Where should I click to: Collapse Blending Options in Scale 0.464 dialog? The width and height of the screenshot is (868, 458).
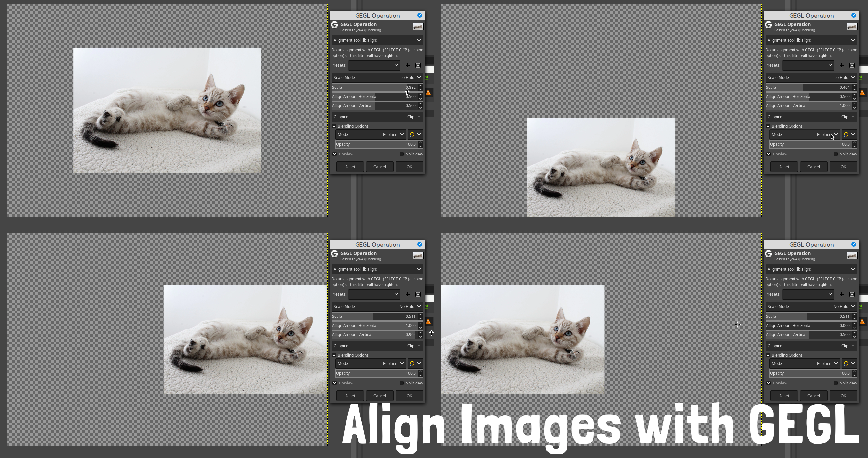(768, 126)
